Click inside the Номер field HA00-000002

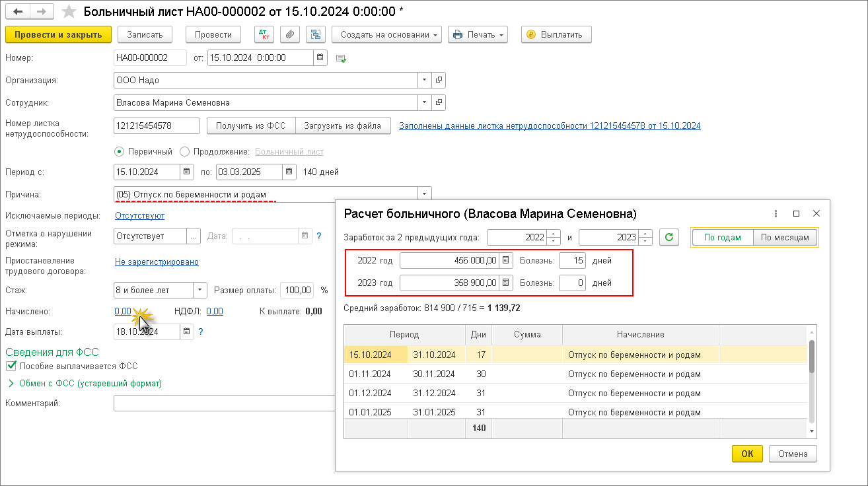point(150,57)
